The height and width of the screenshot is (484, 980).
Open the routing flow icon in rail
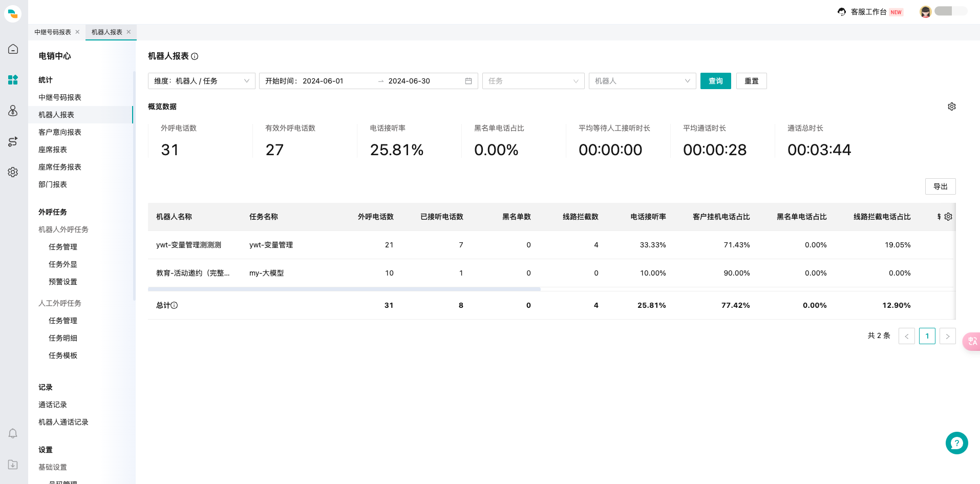click(x=13, y=141)
